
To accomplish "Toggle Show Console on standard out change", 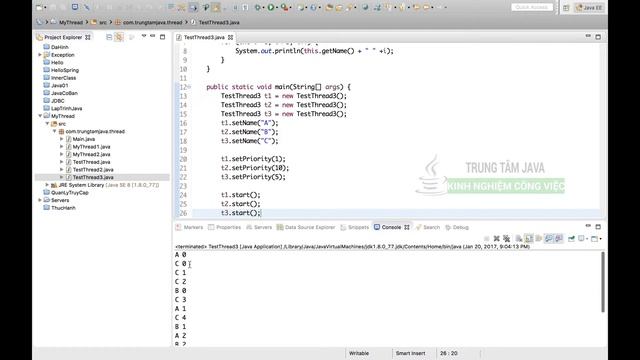I will click(x=549, y=238).
